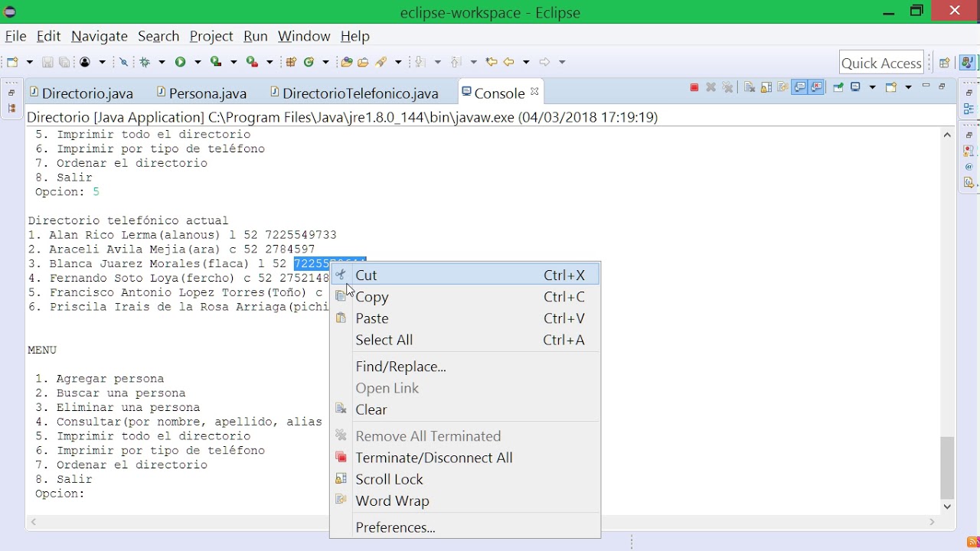The width and height of the screenshot is (980, 551).
Task: Click the red Terminate console icon
Action: pos(694,87)
